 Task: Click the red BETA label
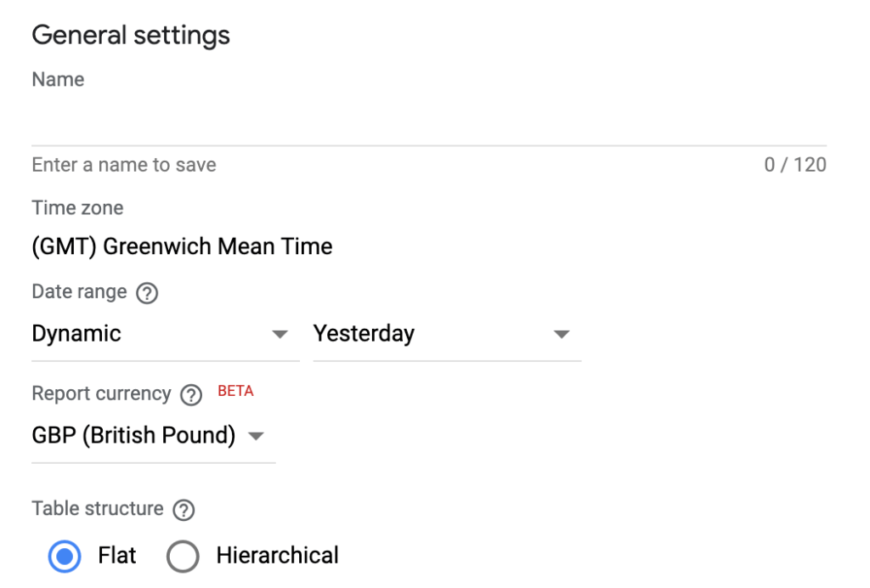(x=235, y=390)
